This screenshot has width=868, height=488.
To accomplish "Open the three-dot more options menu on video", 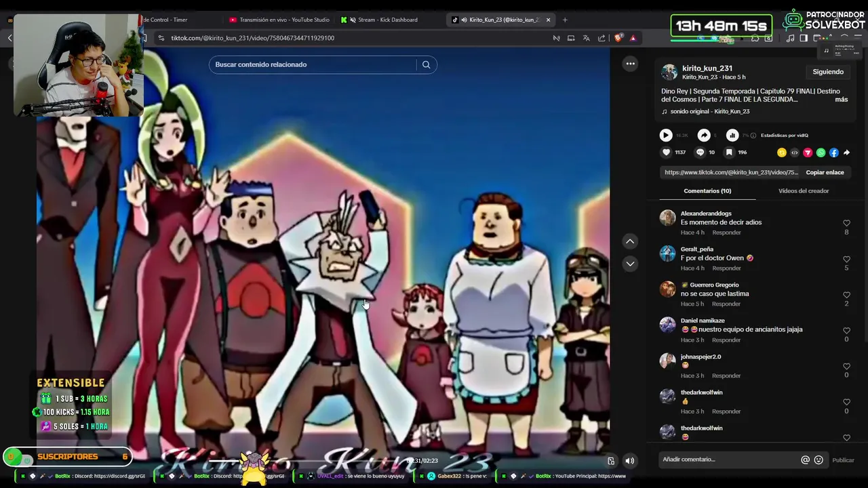I will point(630,64).
